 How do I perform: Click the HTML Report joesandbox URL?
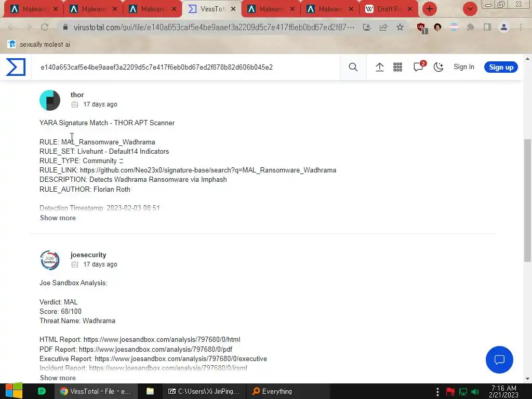coord(162,339)
